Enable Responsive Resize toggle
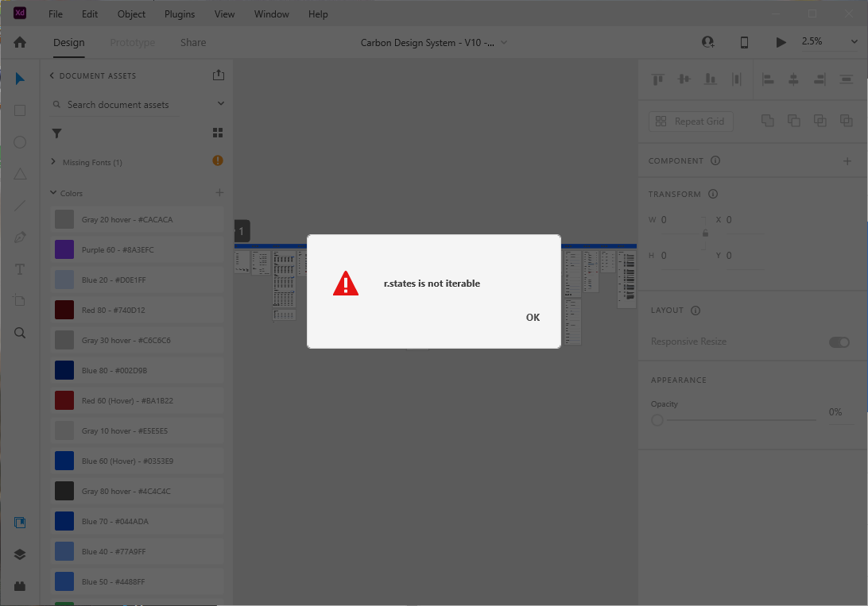Viewport: 868px width, 606px height. (x=839, y=342)
